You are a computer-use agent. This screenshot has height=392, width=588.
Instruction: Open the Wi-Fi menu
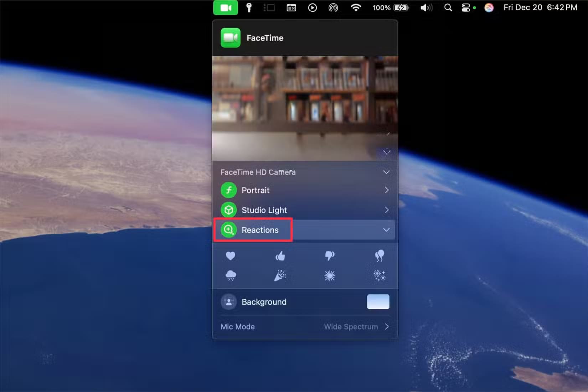tap(356, 7)
